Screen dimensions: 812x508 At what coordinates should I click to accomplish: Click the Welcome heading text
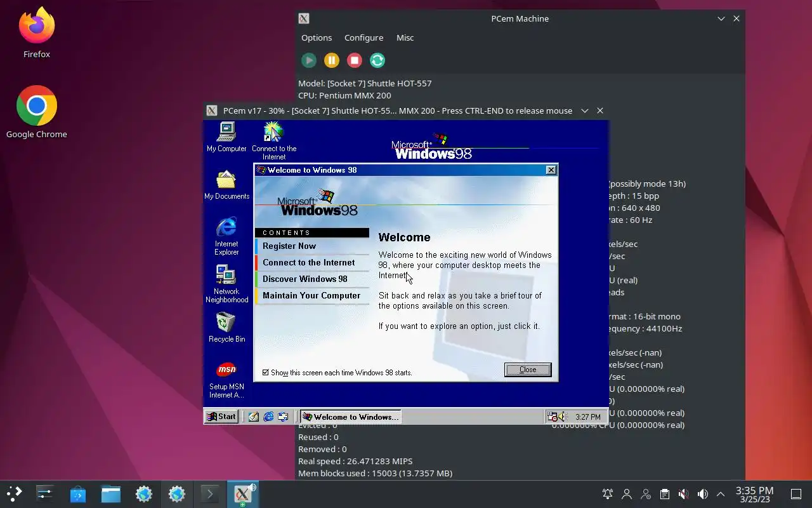click(x=404, y=237)
